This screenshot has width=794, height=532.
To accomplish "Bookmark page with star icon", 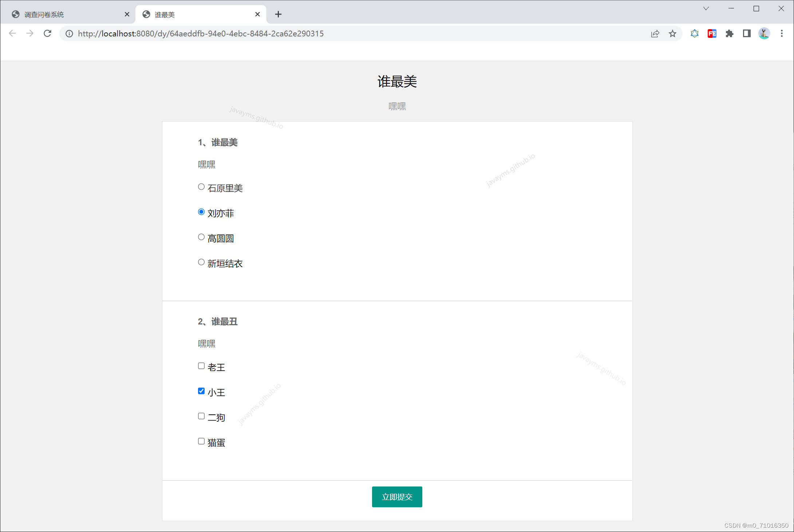I will point(672,34).
